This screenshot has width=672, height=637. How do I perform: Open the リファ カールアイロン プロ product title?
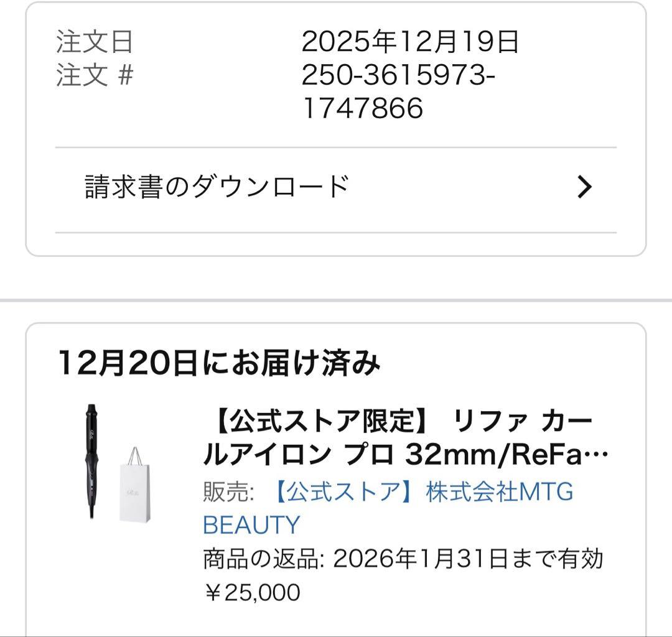pyautogui.click(x=398, y=439)
